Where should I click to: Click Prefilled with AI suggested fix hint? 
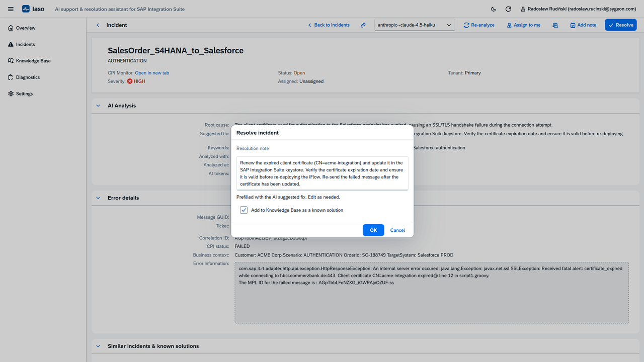(x=288, y=197)
